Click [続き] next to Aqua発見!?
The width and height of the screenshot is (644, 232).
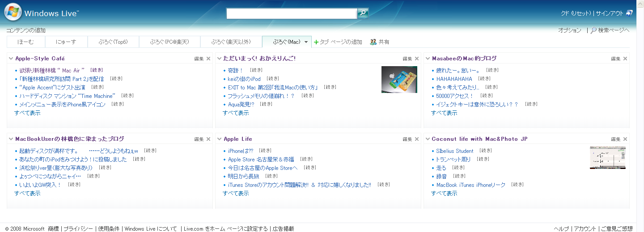tap(267, 104)
